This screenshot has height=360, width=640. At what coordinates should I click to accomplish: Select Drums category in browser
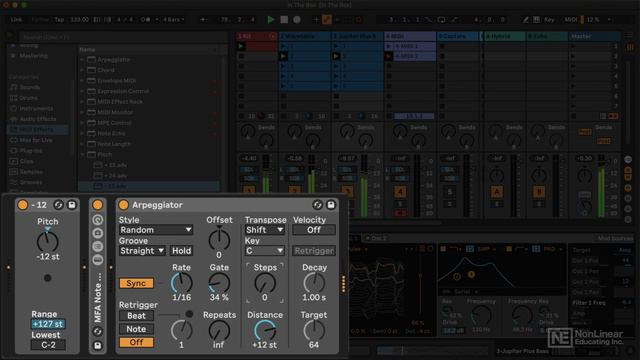tap(29, 98)
